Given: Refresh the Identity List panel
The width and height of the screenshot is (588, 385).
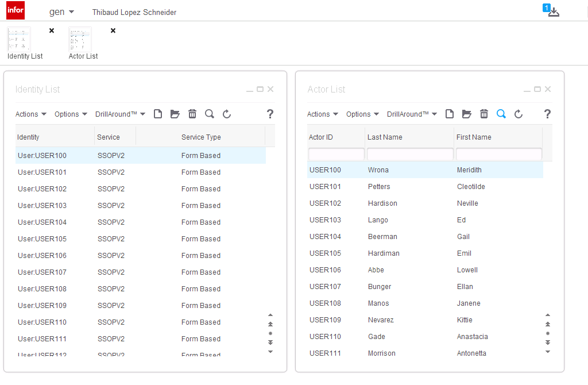Looking at the screenshot, I should (227, 114).
